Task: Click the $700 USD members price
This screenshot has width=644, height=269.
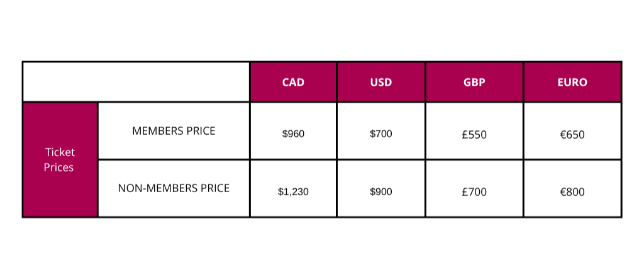Action: click(x=381, y=134)
